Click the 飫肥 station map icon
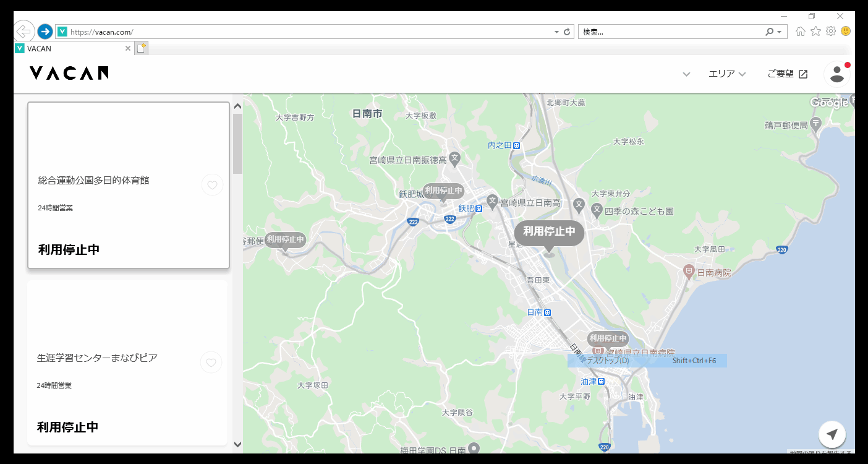 click(479, 208)
